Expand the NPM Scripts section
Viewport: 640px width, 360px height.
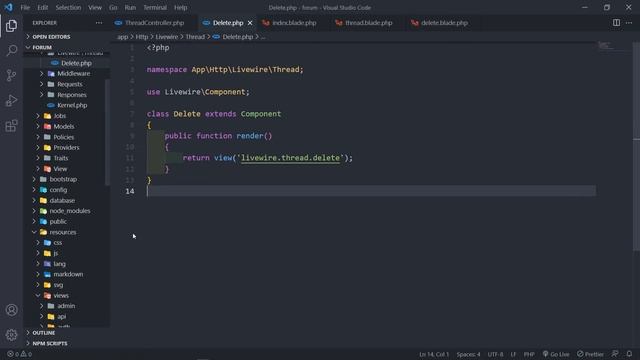click(x=50, y=344)
